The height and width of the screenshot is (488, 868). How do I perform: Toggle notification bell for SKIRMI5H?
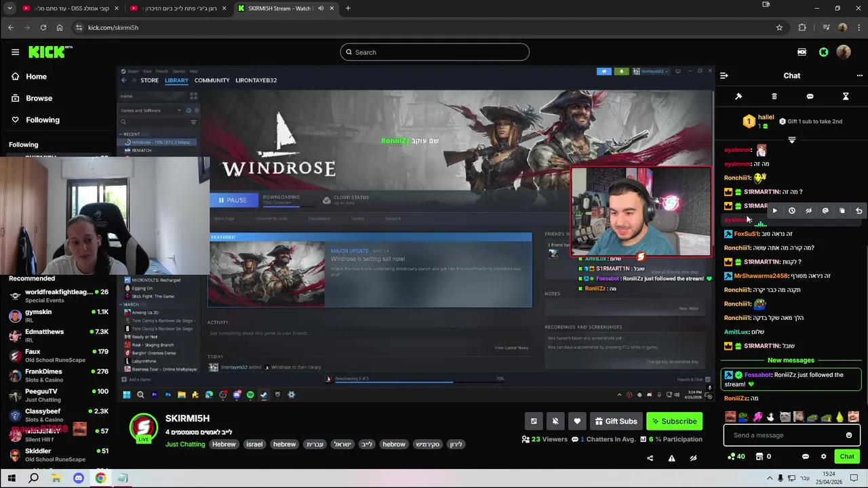[x=555, y=421]
